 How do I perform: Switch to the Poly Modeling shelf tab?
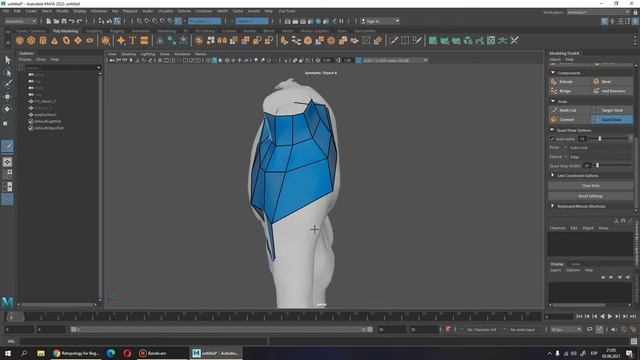pyautogui.click(x=65, y=31)
